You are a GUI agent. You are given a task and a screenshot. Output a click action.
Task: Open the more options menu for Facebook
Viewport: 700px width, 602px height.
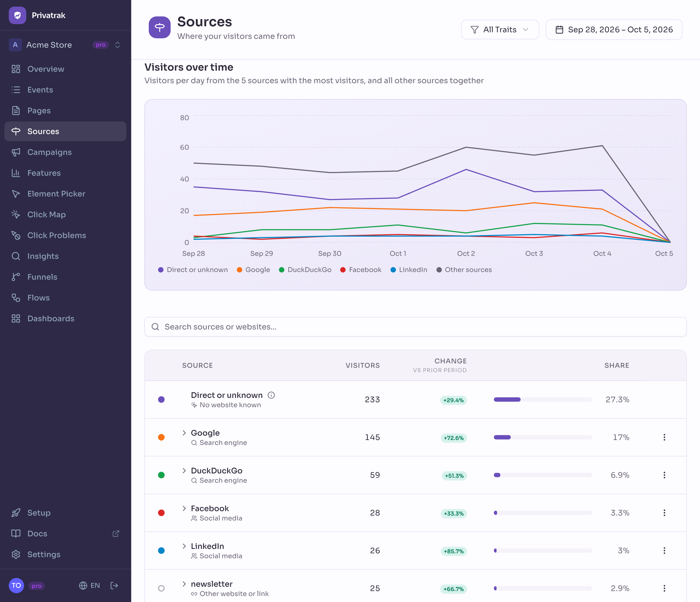tap(664, 513)
